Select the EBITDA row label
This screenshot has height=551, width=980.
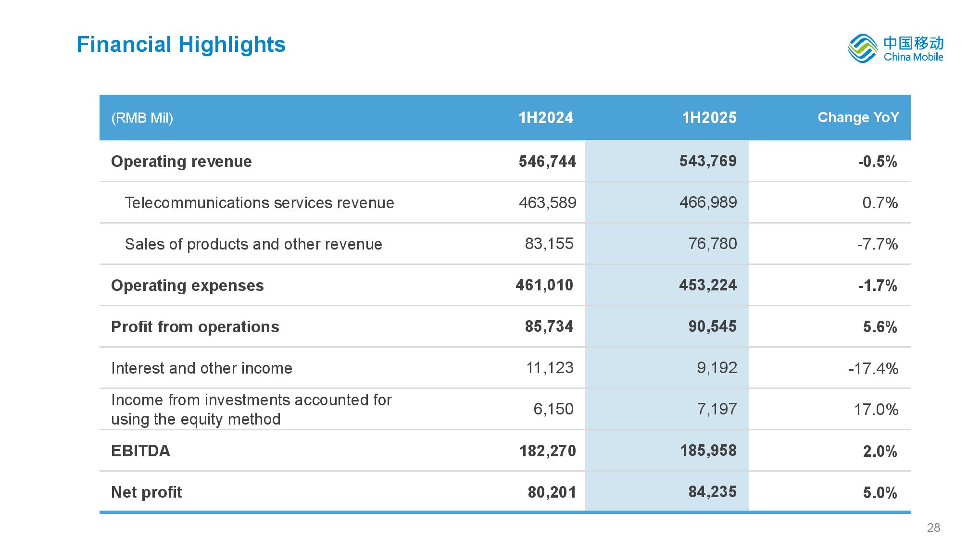click(140, 451)
